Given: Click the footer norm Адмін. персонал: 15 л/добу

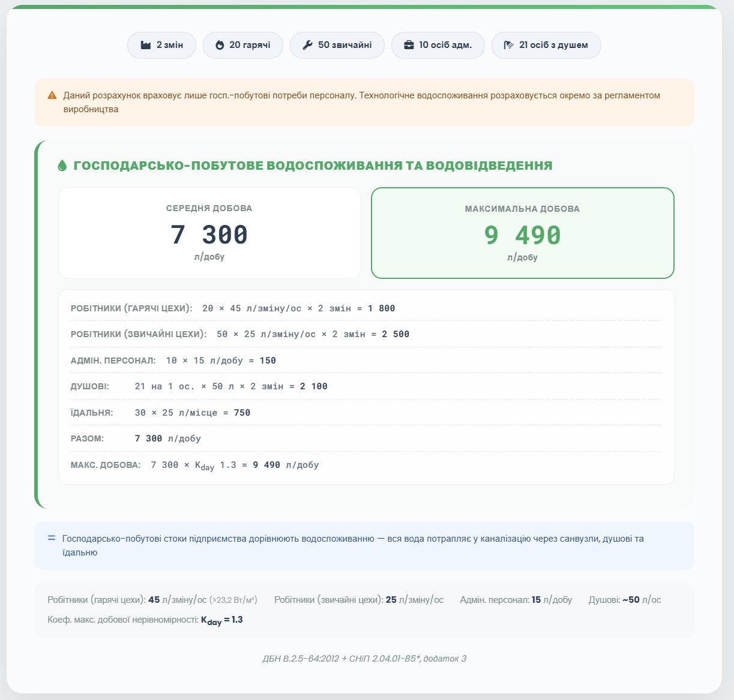Looking at the screenshot, I should coord(516,600).
